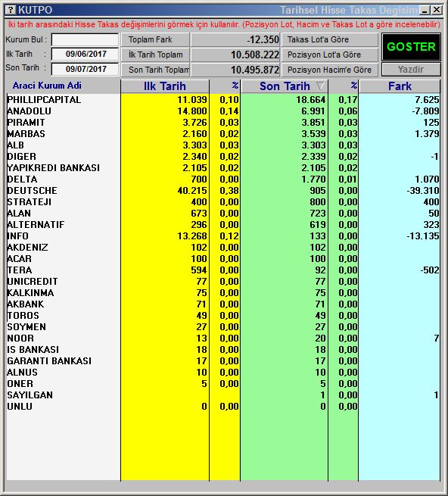Select the PIRAMIT row

click(223, 123)
